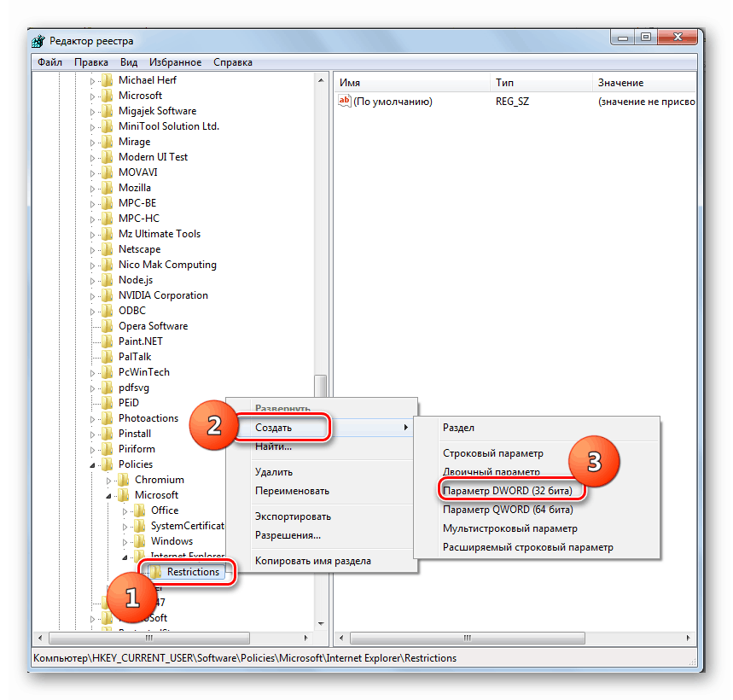Screen dimensions: 733x700
Task: Expand the Mozilla tree node
Action: point(92,189)
